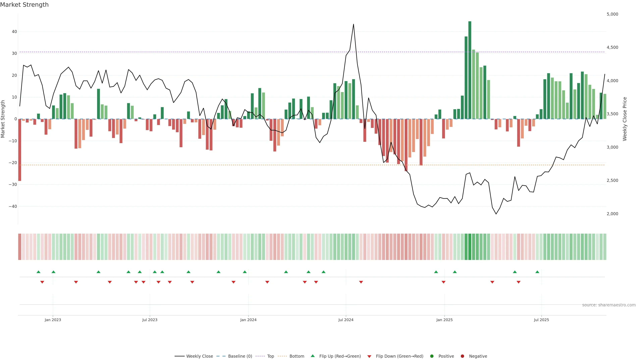Screen dimensions: 644x362
Task: Click the first green flip-up triangle marker
Action: [x=39, y=272]
